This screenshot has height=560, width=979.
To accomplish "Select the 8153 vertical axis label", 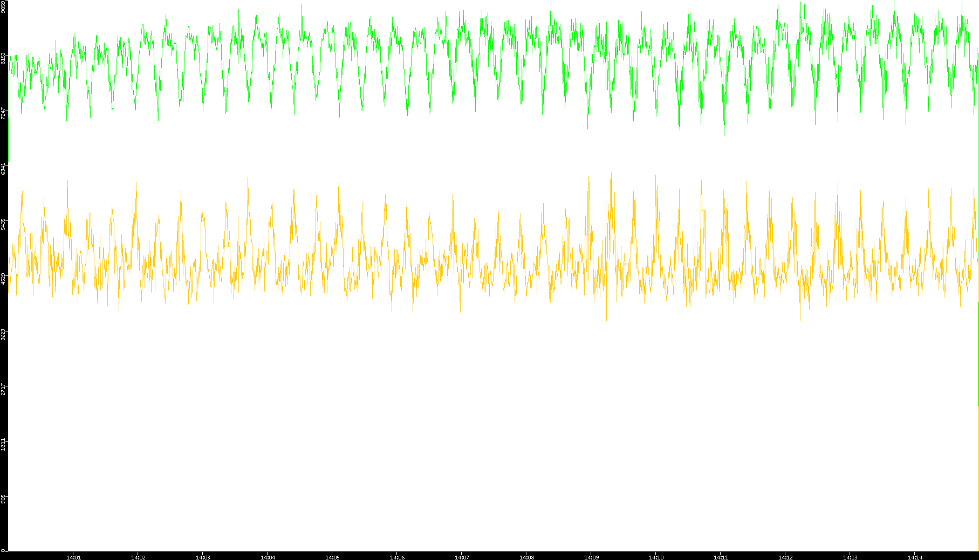I will [x=4, y=58].
